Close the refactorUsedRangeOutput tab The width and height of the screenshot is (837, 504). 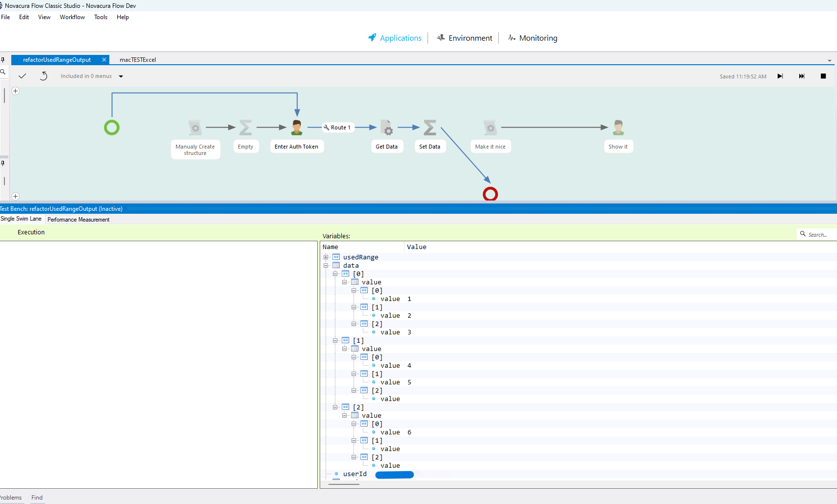point(104,60)
